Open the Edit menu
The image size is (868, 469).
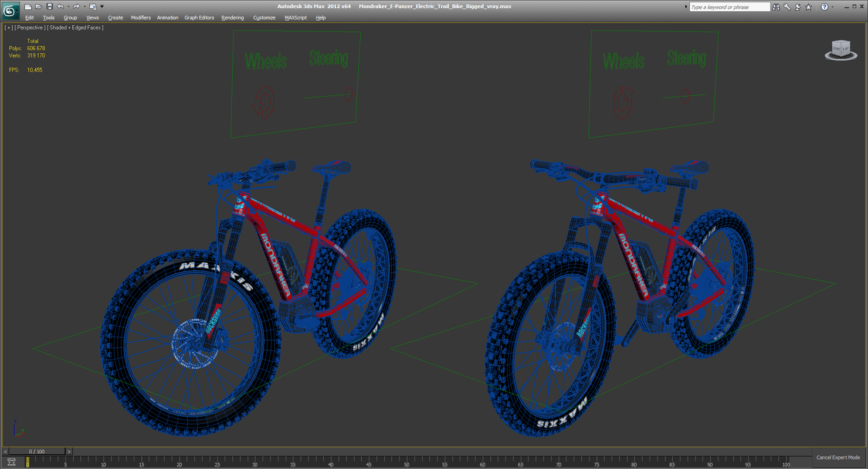29,18
